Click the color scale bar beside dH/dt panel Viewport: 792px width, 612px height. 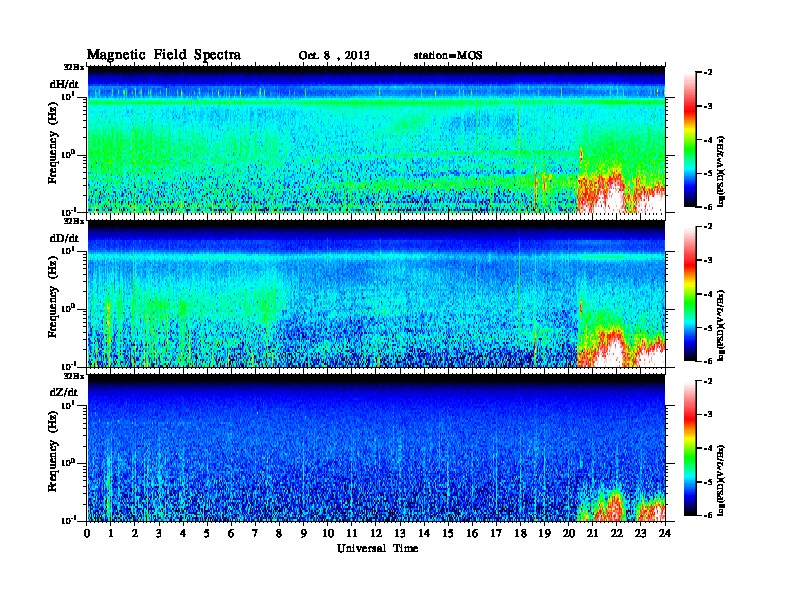point(690,139)
